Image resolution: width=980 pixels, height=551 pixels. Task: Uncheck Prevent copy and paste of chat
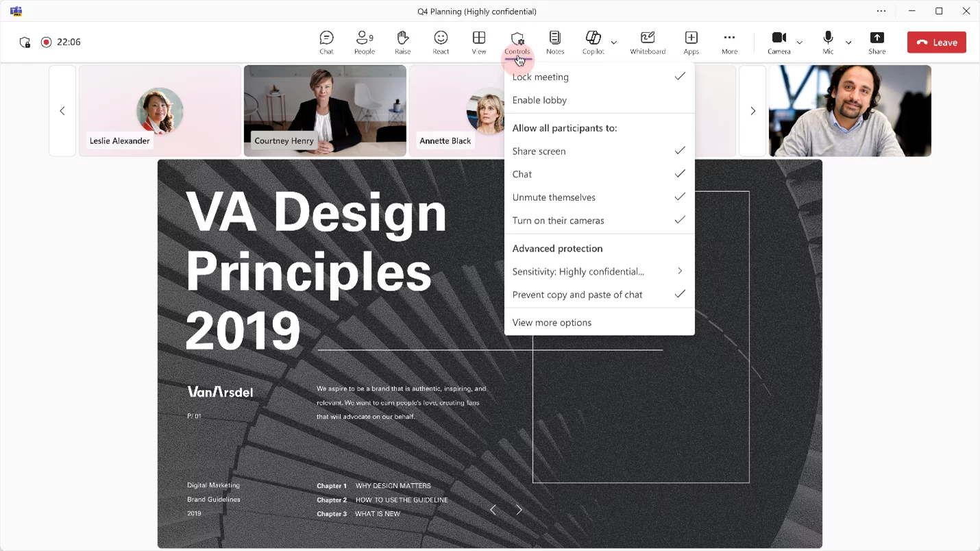[598, 295]
